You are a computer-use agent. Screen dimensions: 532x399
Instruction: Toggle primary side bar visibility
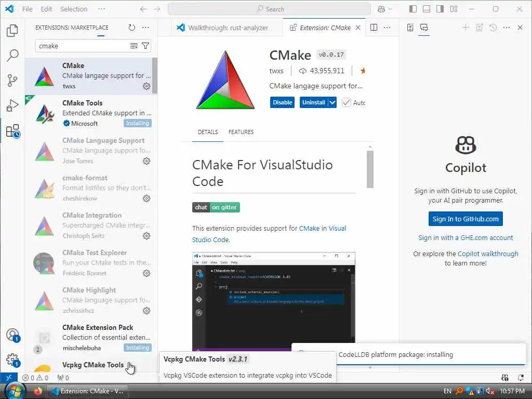click(413, 9)
